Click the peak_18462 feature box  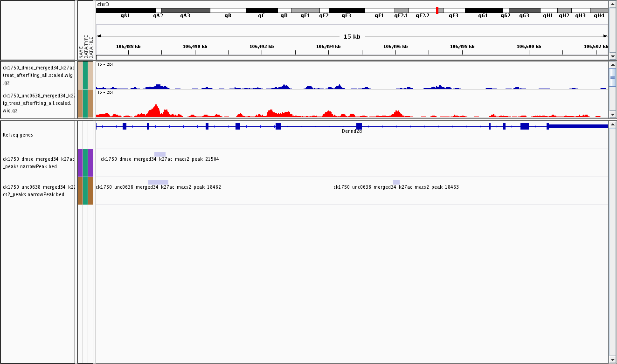158,182
